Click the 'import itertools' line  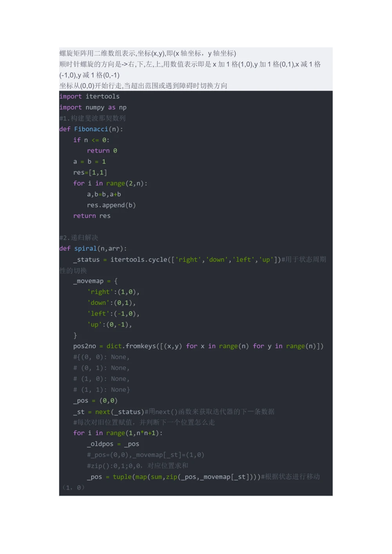(89, 96)
